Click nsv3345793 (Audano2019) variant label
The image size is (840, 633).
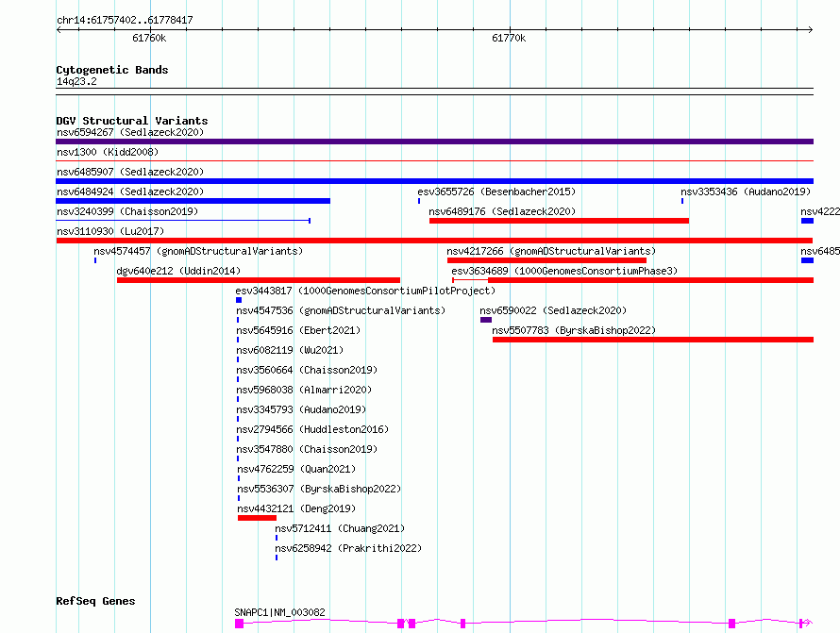point(301,409)
